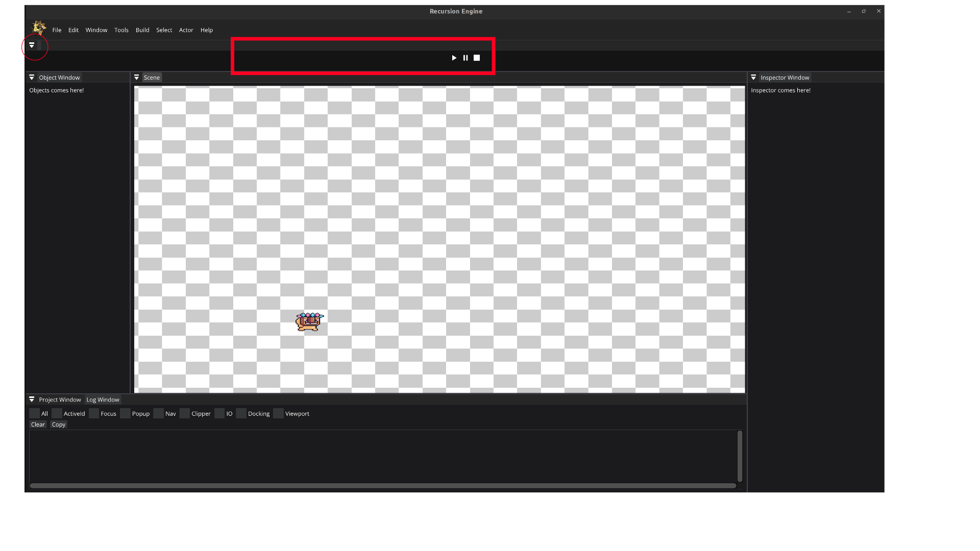
Task: Toggle the Viewport log filter on
Action: [x=278, y=413]
